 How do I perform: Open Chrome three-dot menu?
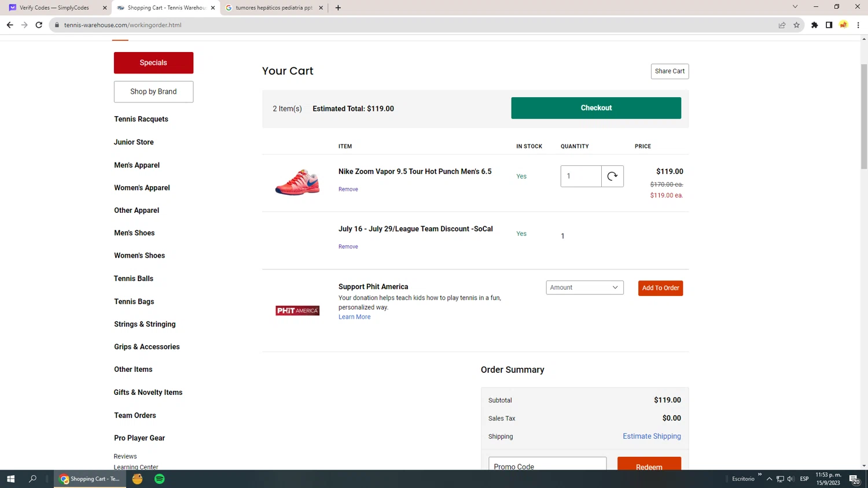pyautogui.click(x=858, y=25)
